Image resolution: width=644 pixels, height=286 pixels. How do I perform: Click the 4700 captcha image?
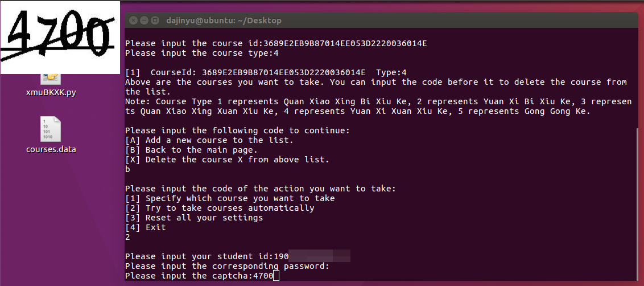click(60, 37)
